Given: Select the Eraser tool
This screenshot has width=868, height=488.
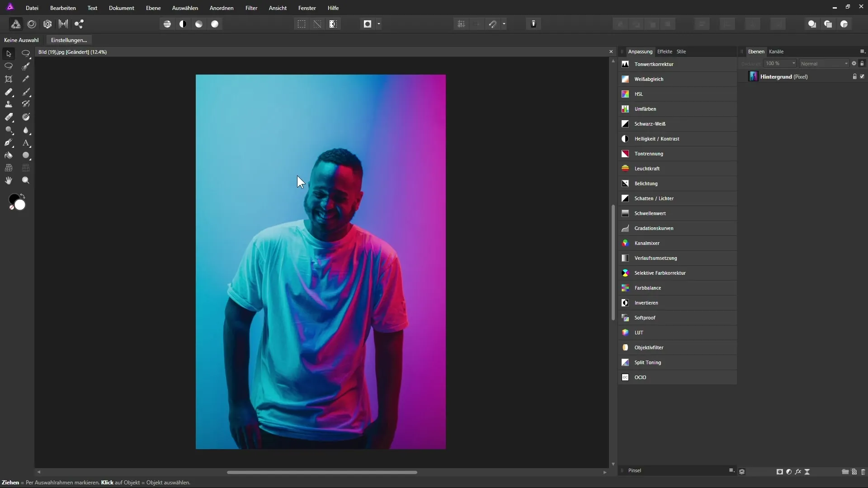Looking at the screenshot, I should [9, 117].
